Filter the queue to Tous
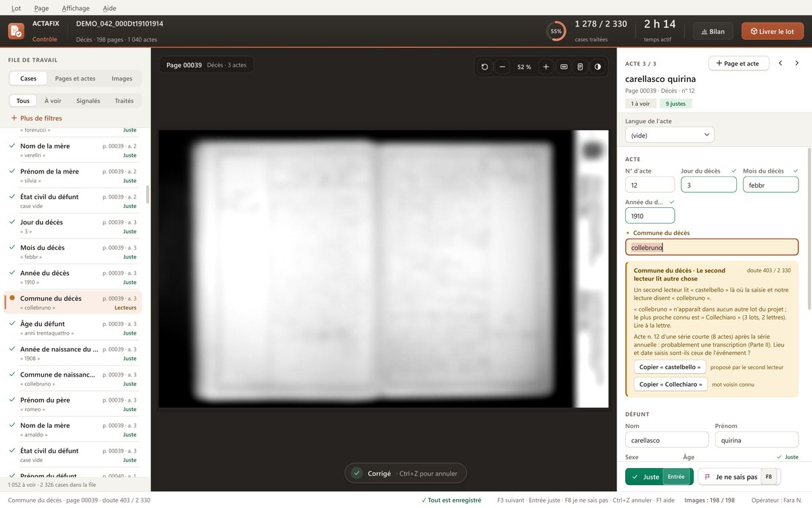 coord(23,101)
